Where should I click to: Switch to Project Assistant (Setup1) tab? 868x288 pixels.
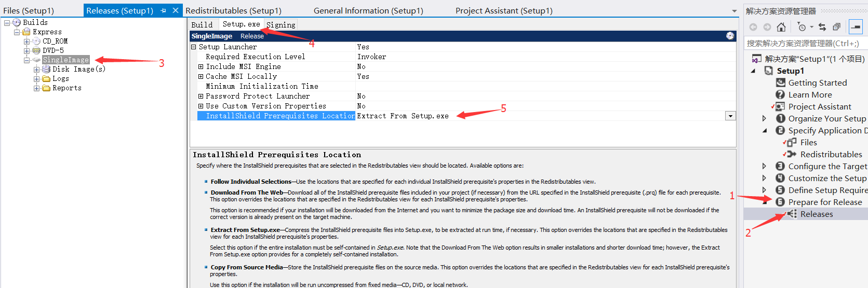tap(504, 10)
